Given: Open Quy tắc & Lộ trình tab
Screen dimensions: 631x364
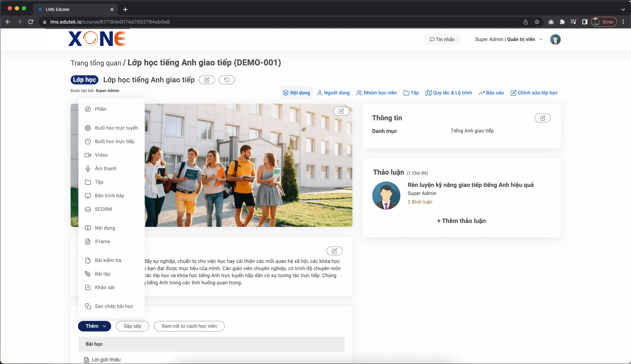Looking at the screenshot, I should click(x=449, y=93).
